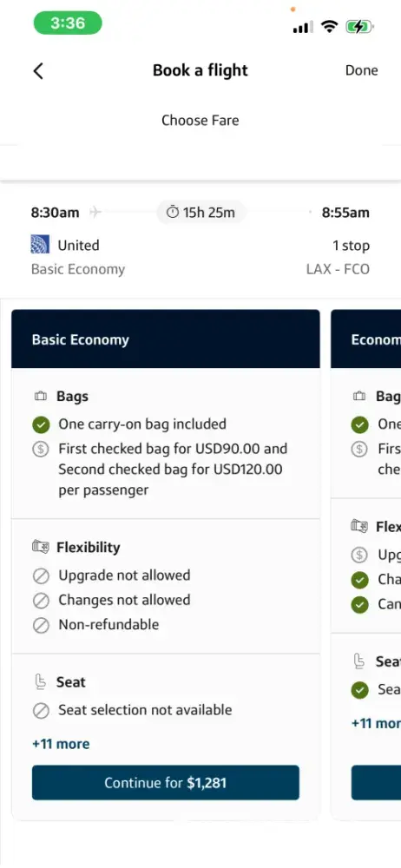Select the Basic Economy fare header
This screenshot has height=868, width=401.
(166, 339)
